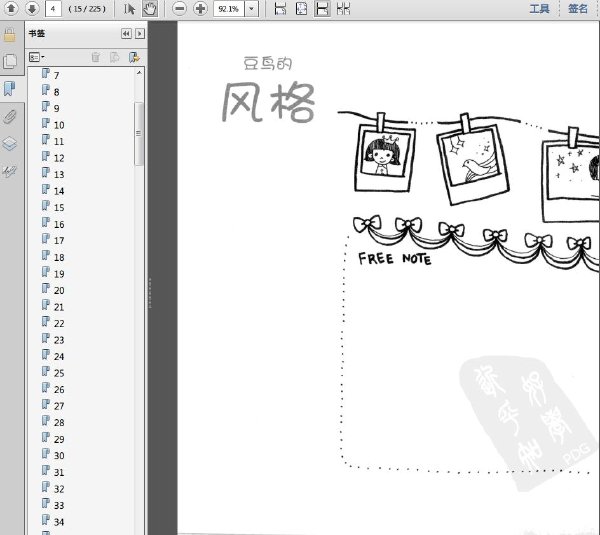Zoom in with the plus button
The width and height of the screenshot is (600, 535).
click(200, 8)
